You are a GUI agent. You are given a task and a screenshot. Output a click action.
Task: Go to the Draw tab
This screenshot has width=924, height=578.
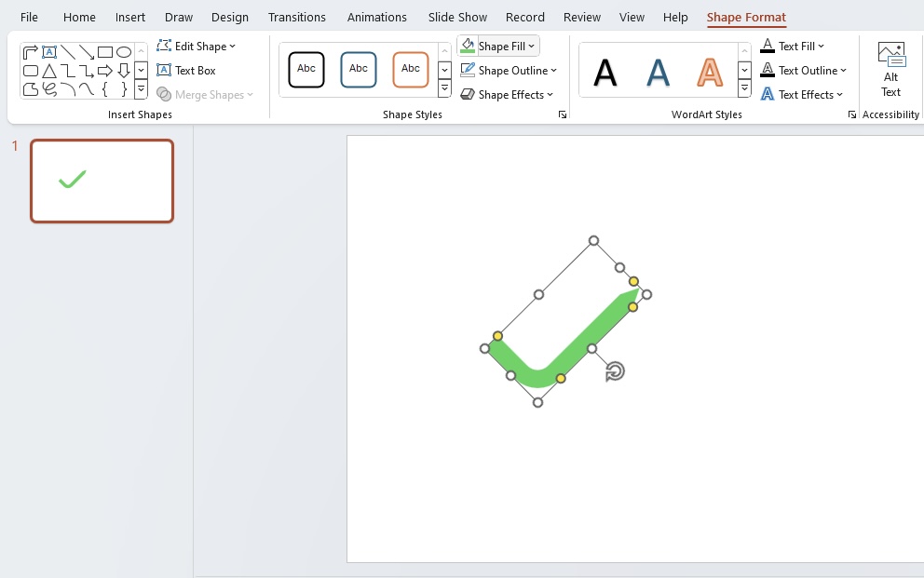click(x=179, y=17)
